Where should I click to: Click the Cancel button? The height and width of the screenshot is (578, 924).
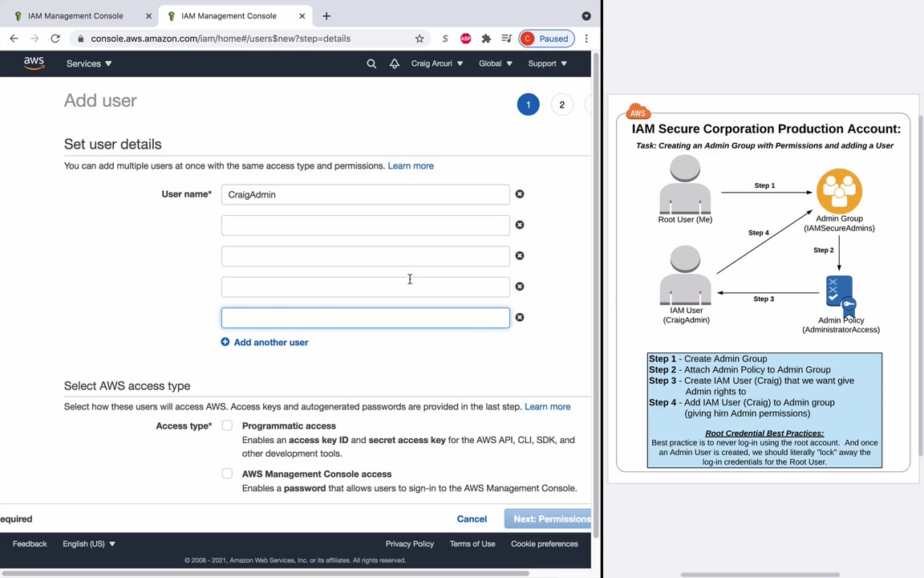click(472, 519)
